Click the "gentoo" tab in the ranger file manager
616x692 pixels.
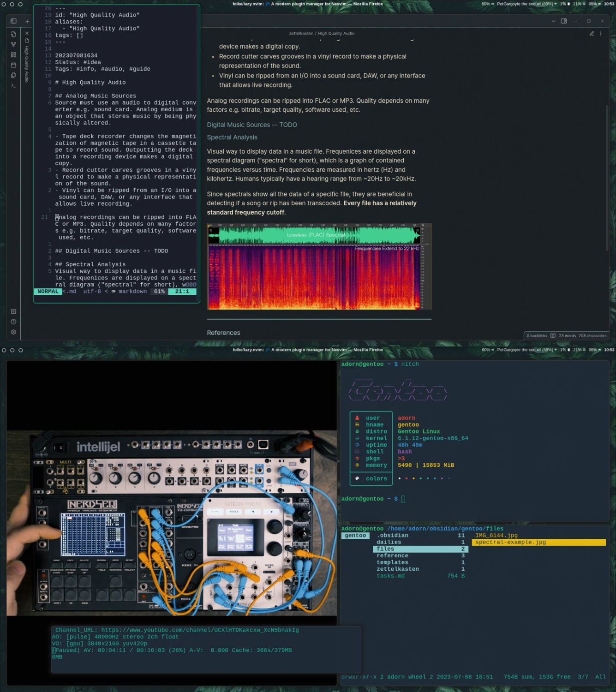click(355, 536)
